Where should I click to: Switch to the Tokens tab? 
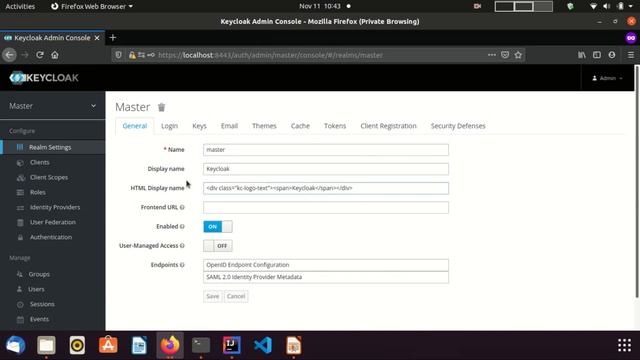(335, 126)
